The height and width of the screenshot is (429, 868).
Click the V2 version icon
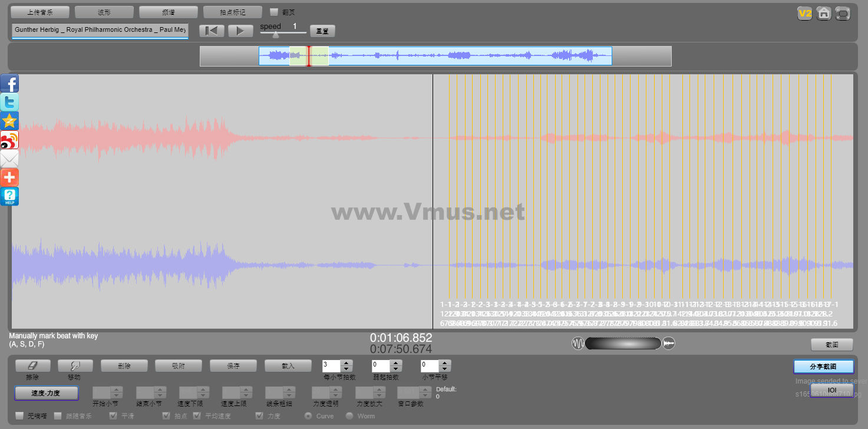point(804,14)
